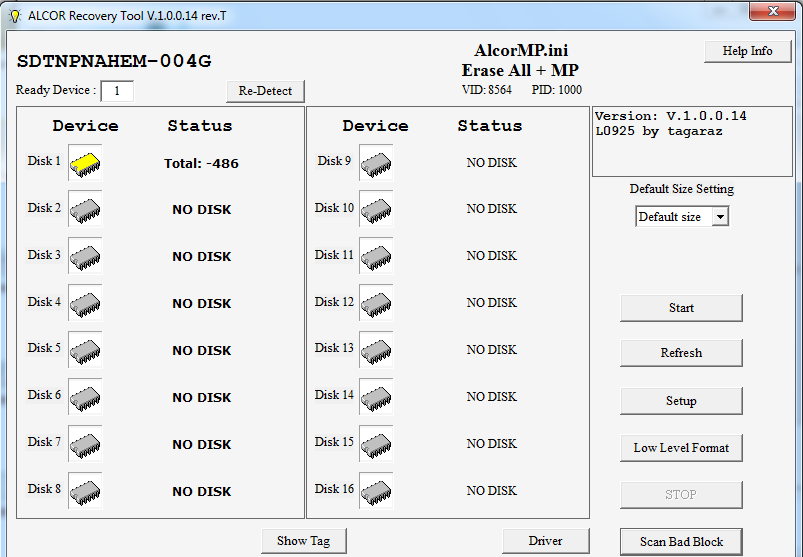
Task: Click the Disk 6 chip icon
Action: pyautogui.click(x=85, y=397)
